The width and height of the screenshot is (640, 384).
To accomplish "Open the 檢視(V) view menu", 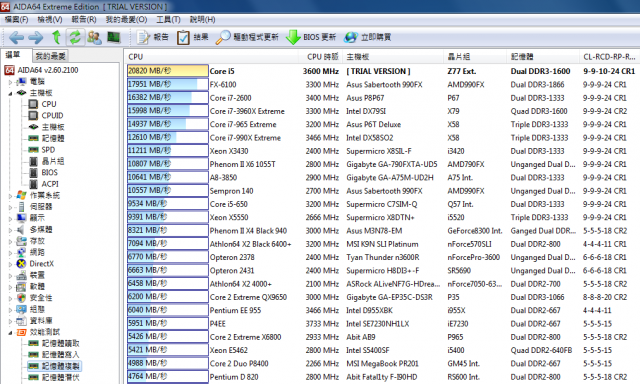I will tap(50, 20).
